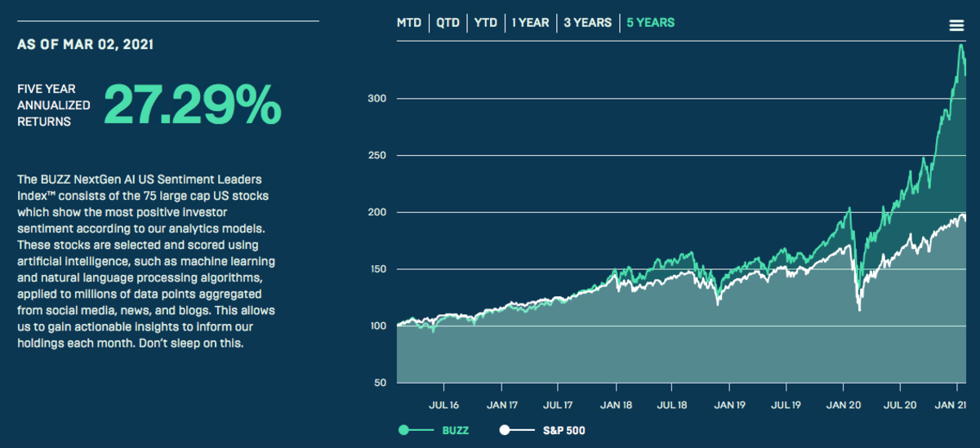Click the 150 y-axis label
980x448 pixels.
pyautogui.click(x=376, y=269)
